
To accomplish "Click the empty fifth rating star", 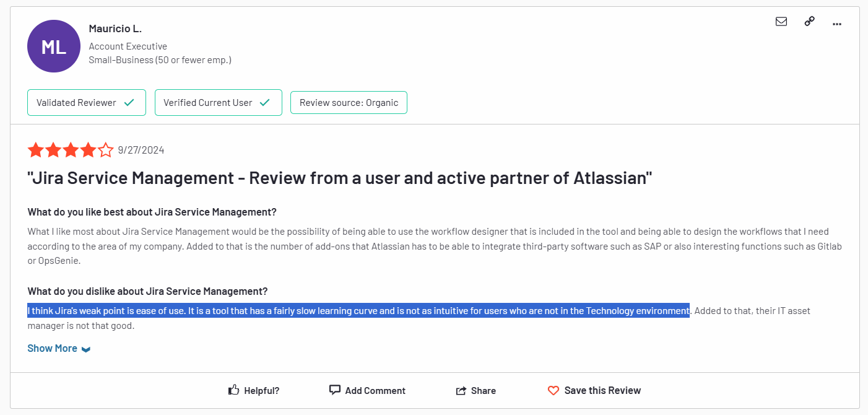I will pos(106,150).
